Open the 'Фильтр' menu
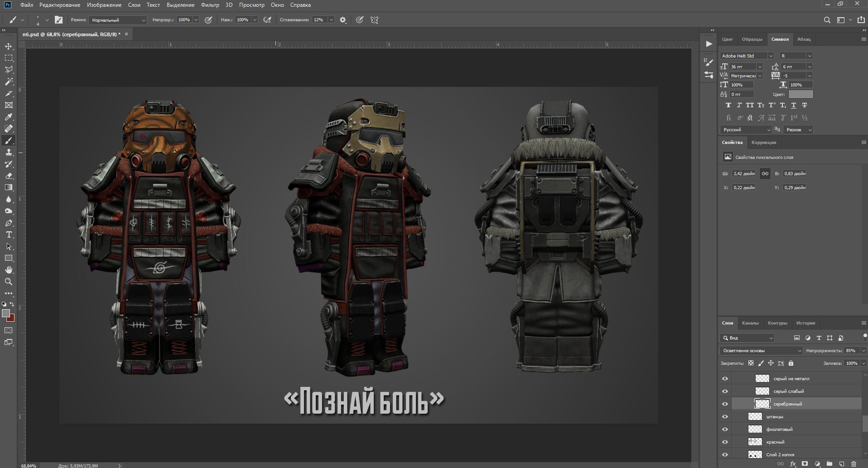Screen dimensions: 868x468 [x=210, y=5]
